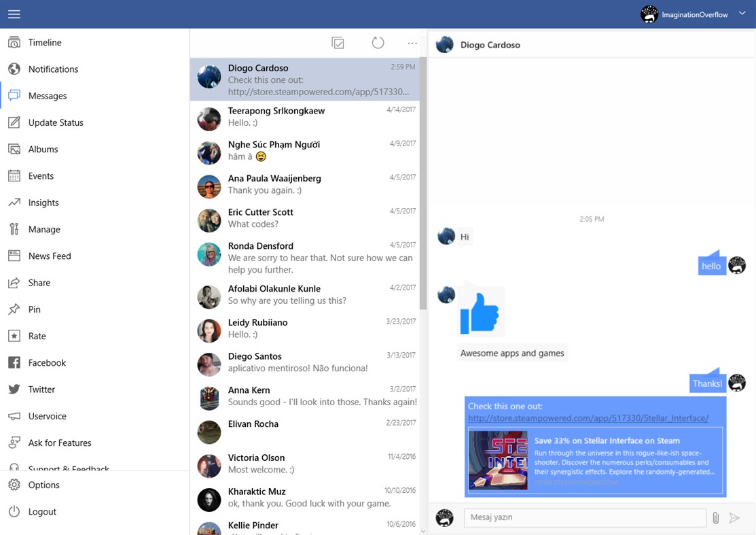The width and height of the screenshot is (756, 535).
Task: Attach a file with the paperclip icon
Action: 715,517
